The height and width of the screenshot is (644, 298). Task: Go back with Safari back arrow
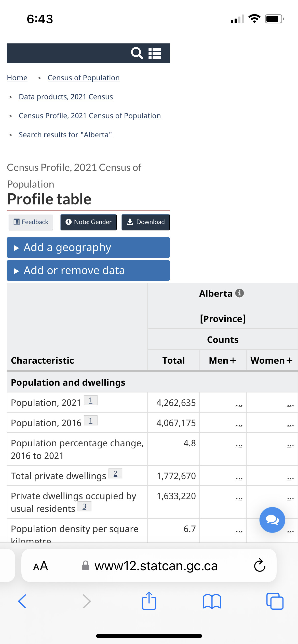pyautogui.click(x=22, y=601)
